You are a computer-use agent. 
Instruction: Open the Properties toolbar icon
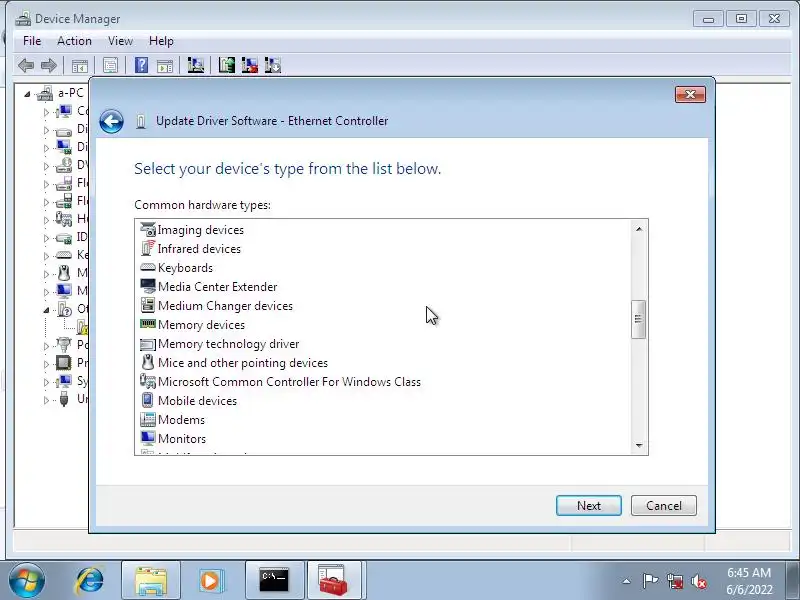coord(110,65)
